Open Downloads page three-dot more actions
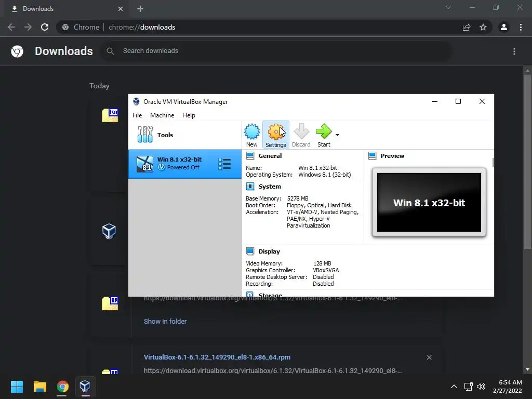The height and width of the screenshot is (399, 532). click(x=514, y=51)
